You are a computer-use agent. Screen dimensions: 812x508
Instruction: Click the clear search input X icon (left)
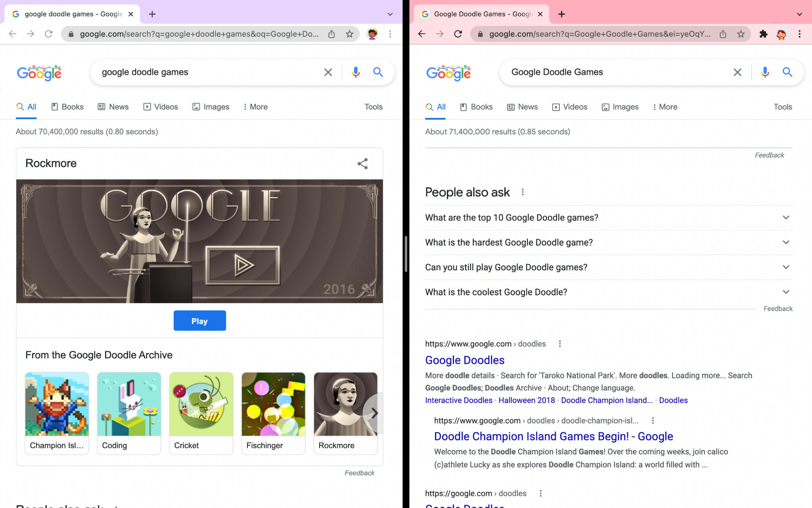pyautogui.click(x=328, y=71)
